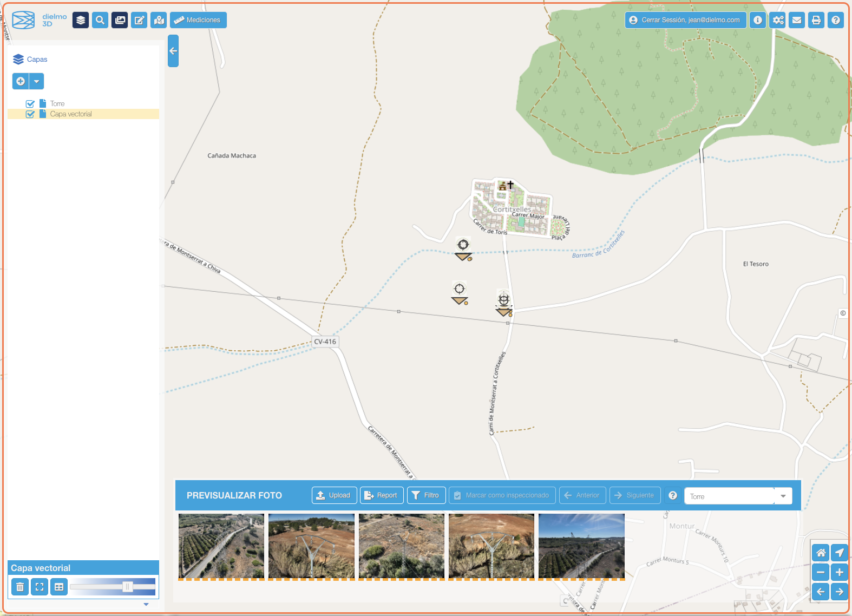
Task: Open third thumbnail of scrubland tower
Action: point(401,546)
